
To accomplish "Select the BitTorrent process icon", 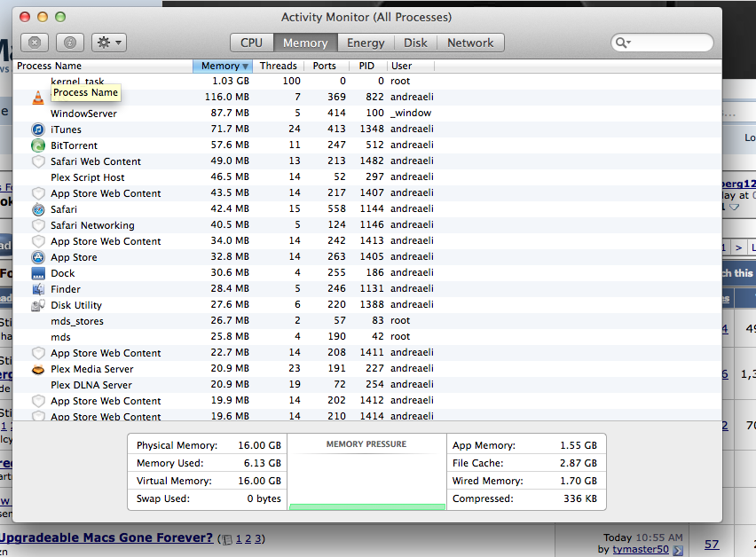I will pos(38,145).
